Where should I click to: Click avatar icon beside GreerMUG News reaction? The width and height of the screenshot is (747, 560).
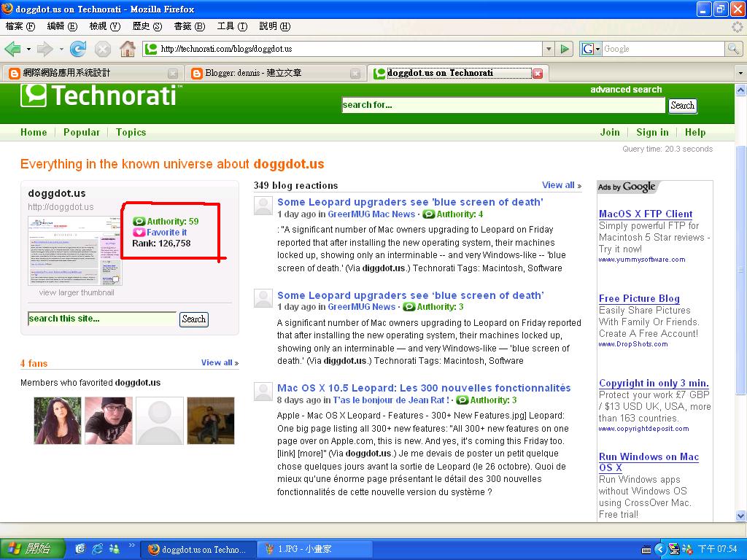[263, 298]
